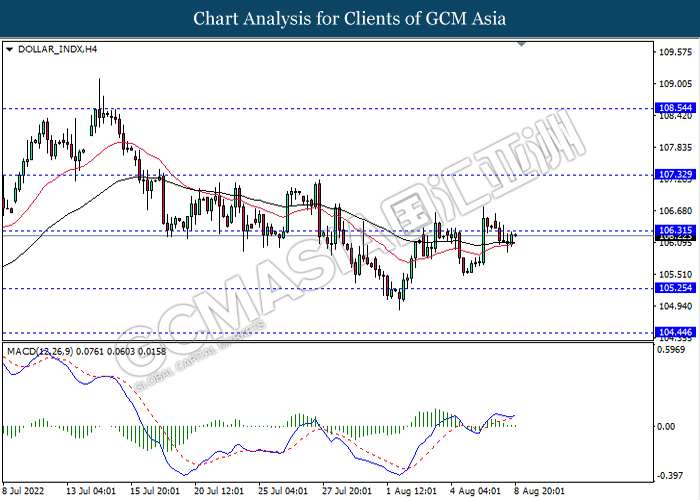700x500 pixels.
Task: Click the 1 Aug 12:01 time axis label
Action: [412, 491]
